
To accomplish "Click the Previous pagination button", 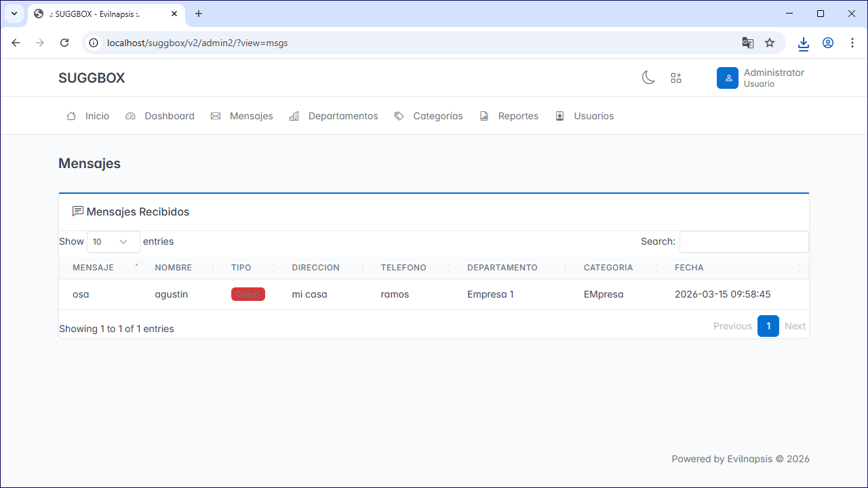I will (x=732, y=326).
